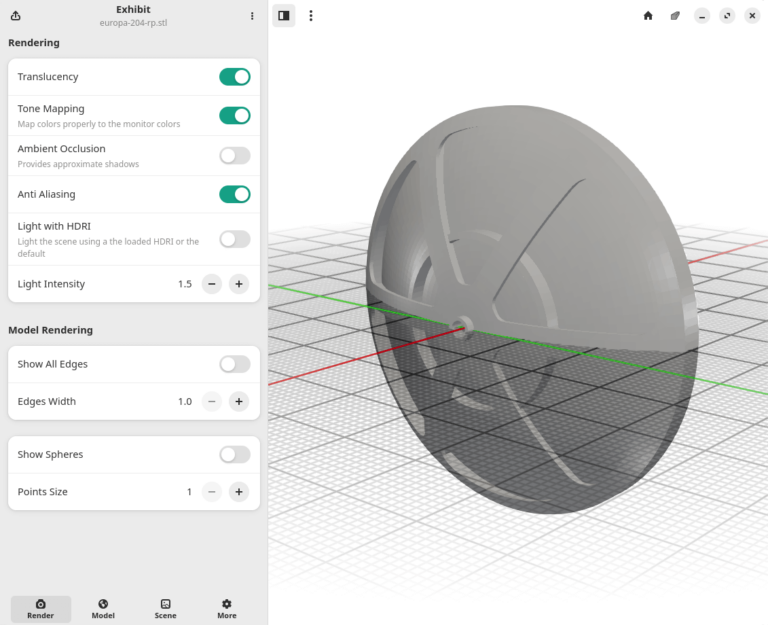Viewport: 768px width, 625px height.
Task: Increase Edges Width with plus button
Action: pos(239,402)
